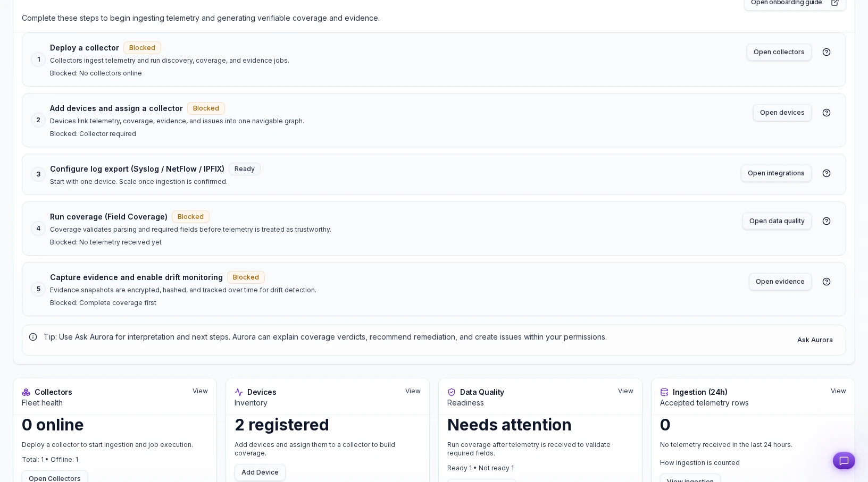Click help icon for Deploy a collector step
868x482 pixels.
(826, 52)
